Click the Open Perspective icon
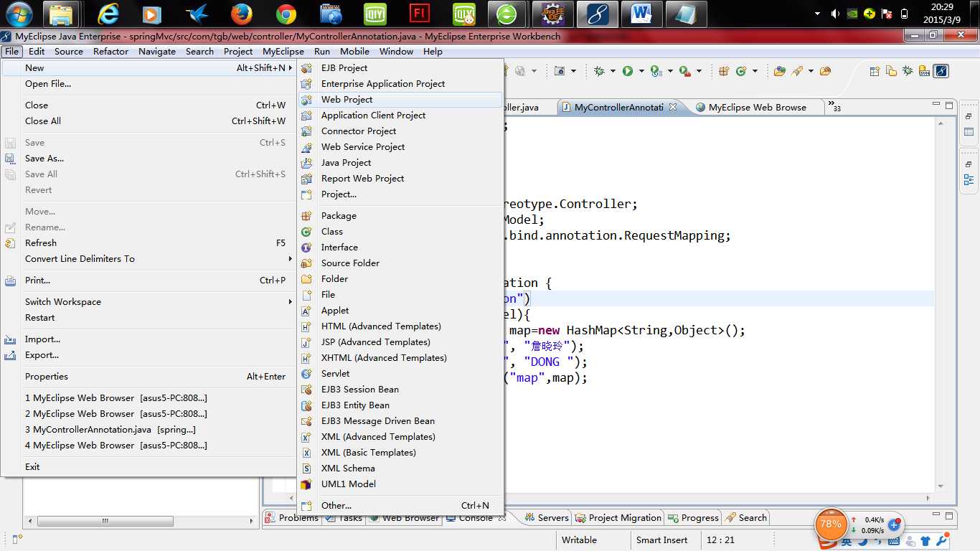The width and height of the screenshot is (980, 551). pyautogui.click(x=875, y=71)
